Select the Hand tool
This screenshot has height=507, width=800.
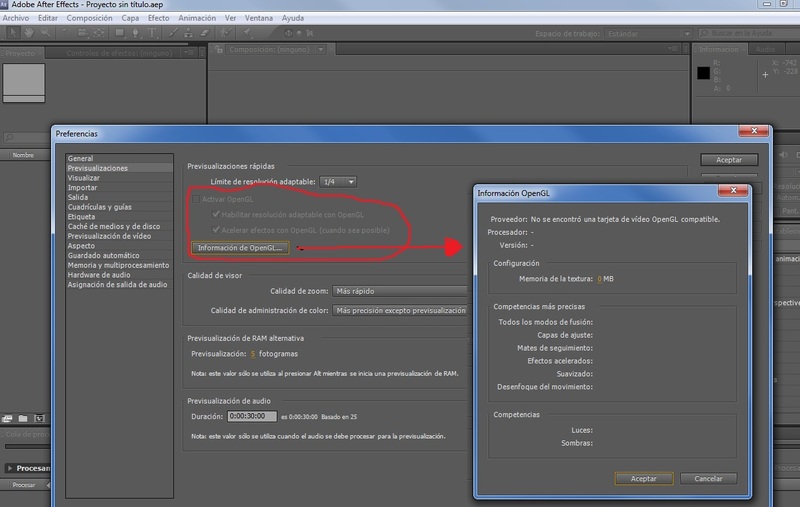(x=29, y=33)
